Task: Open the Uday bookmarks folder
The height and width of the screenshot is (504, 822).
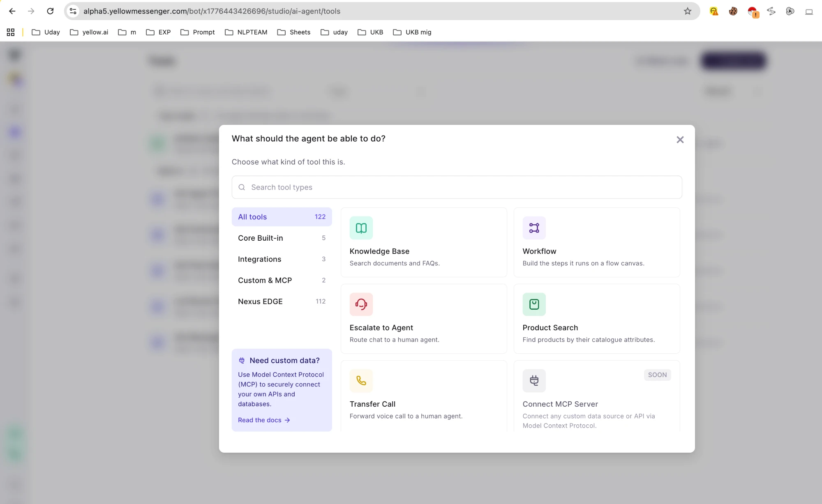Action: pyautogui.click(x=46, y=32)
